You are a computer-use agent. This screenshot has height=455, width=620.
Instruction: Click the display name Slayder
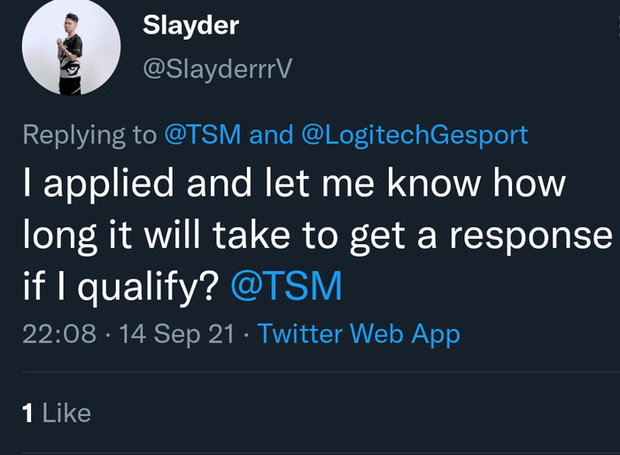tap(191, 26)
